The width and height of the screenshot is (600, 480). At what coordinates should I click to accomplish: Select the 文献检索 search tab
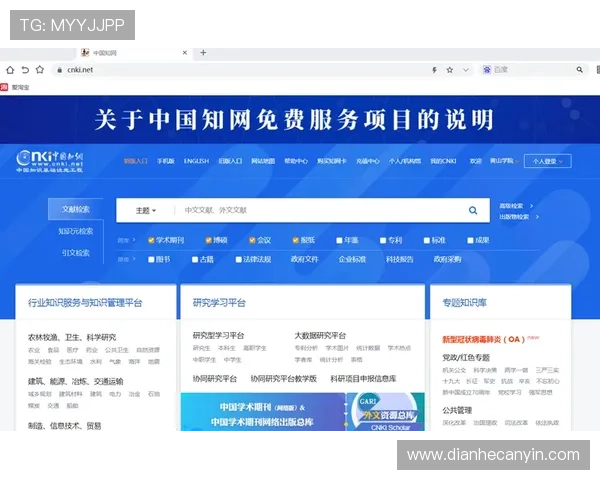tap(76, 209)
